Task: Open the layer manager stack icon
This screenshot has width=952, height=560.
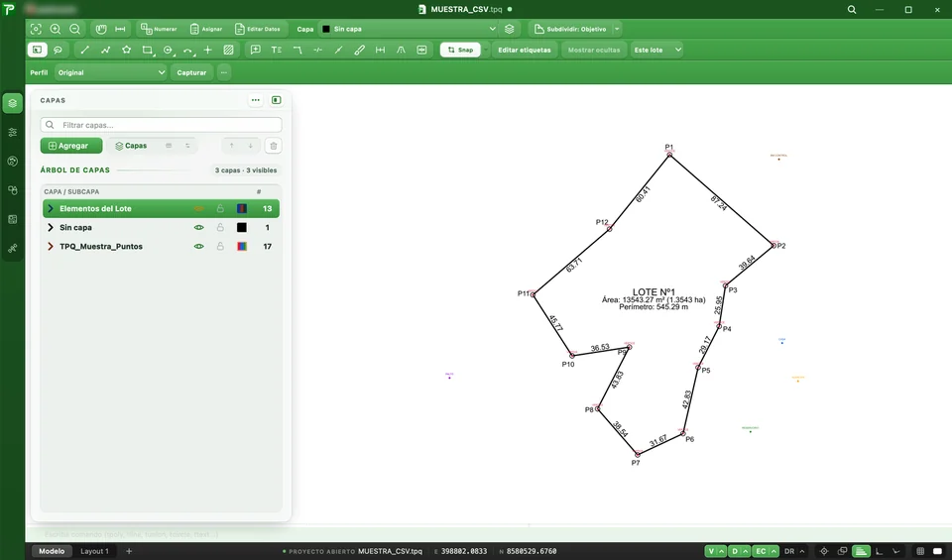Action: (x=510, y=29)
